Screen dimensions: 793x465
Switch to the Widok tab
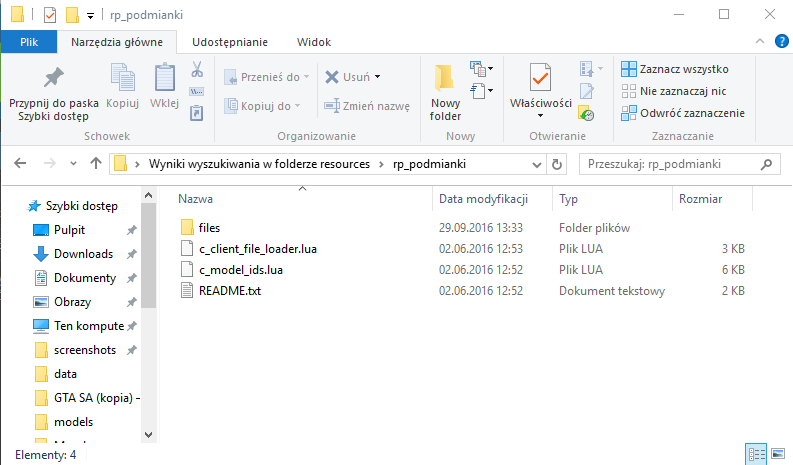click(x=314, y=42)
